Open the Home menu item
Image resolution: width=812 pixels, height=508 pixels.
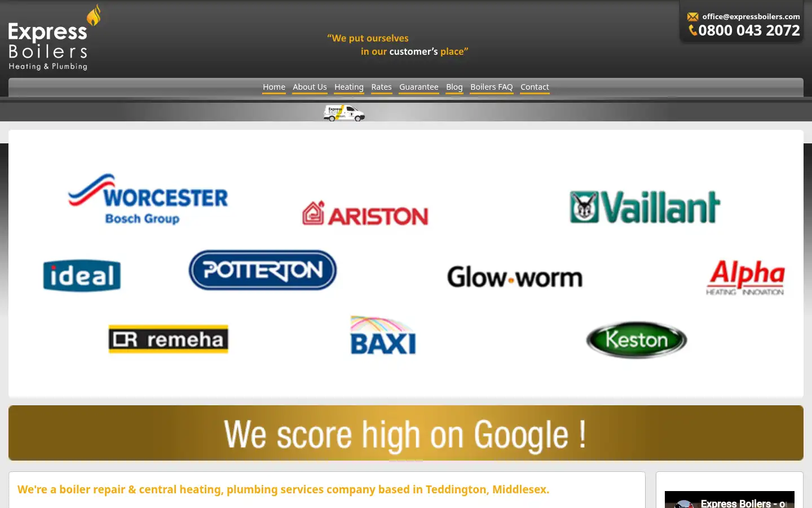click(x=274, y=87)
